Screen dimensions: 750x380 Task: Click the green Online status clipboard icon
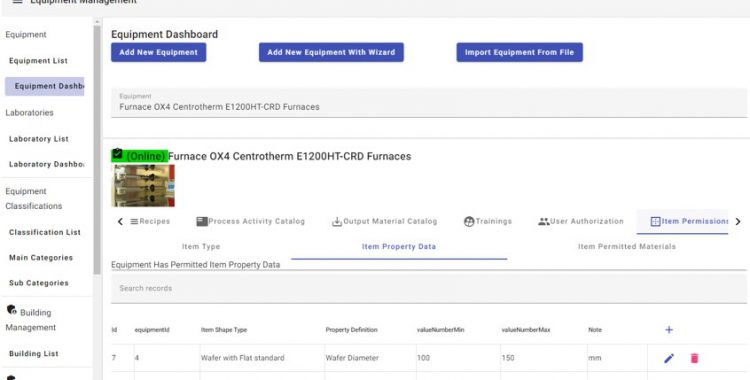tap(117, 155)
